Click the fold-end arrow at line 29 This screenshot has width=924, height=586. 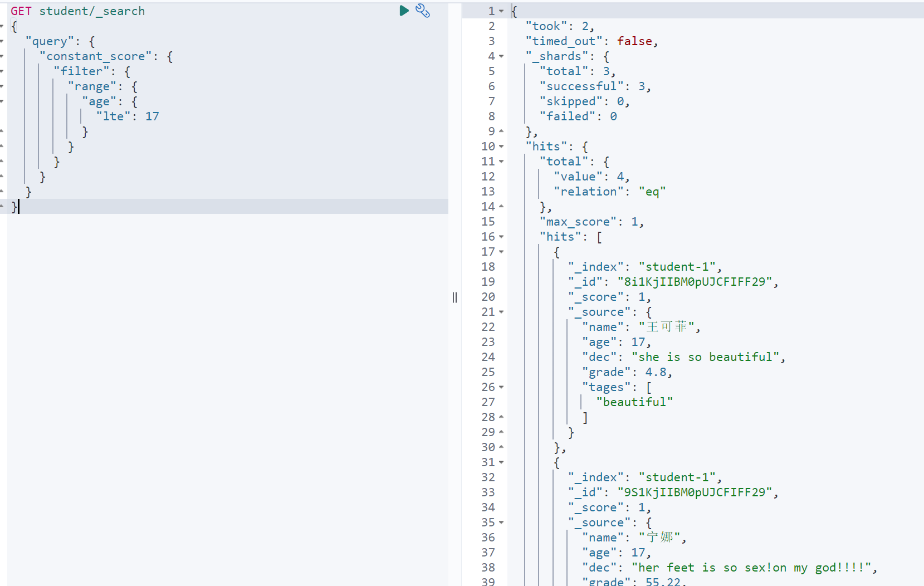point(501,432)
